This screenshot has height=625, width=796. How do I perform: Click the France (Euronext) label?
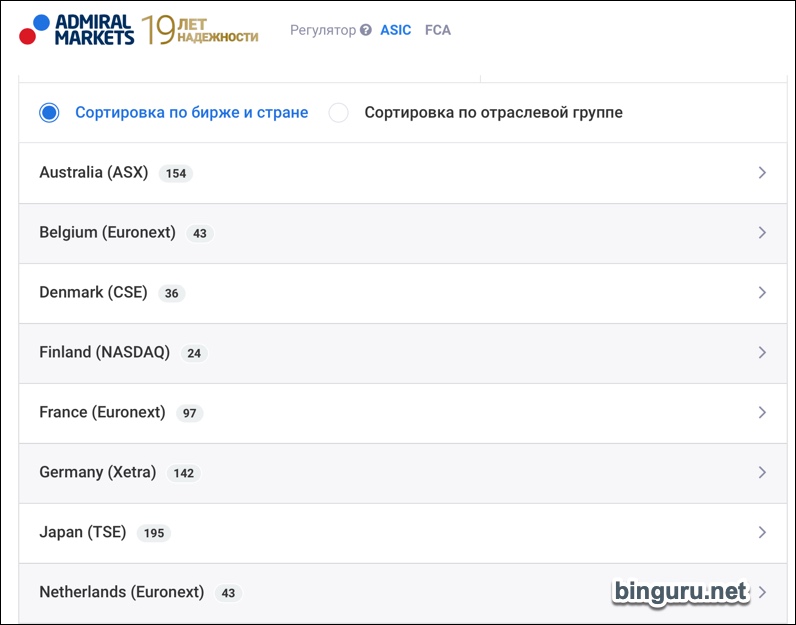(102, 412)
